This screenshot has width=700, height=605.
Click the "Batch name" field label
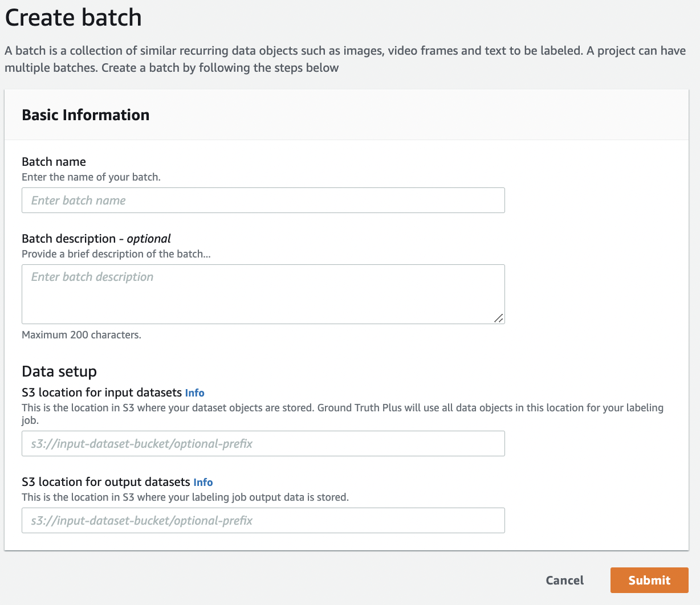(54, 162)
